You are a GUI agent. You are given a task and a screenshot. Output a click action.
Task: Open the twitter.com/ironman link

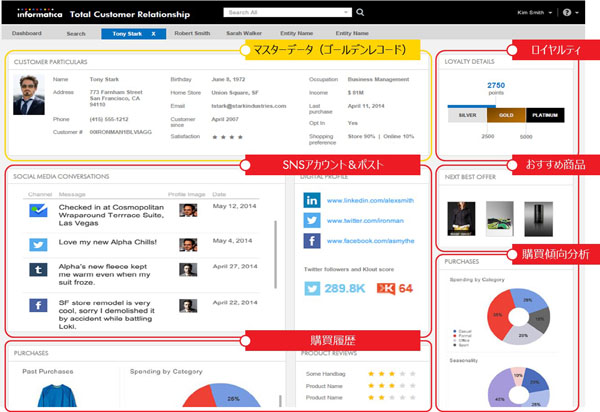[365, 221]
